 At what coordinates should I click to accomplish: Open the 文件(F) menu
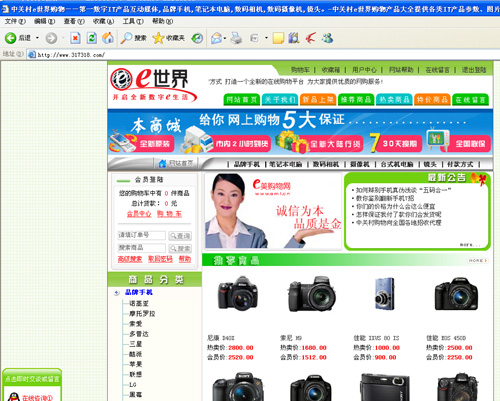tap(15, 21)
